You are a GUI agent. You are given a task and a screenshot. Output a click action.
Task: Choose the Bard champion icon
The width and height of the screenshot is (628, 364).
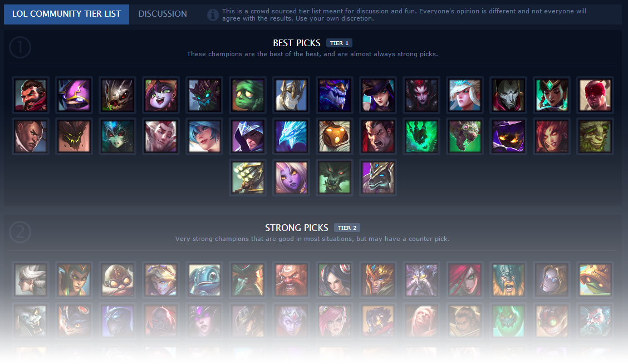[x=335, y=136]
